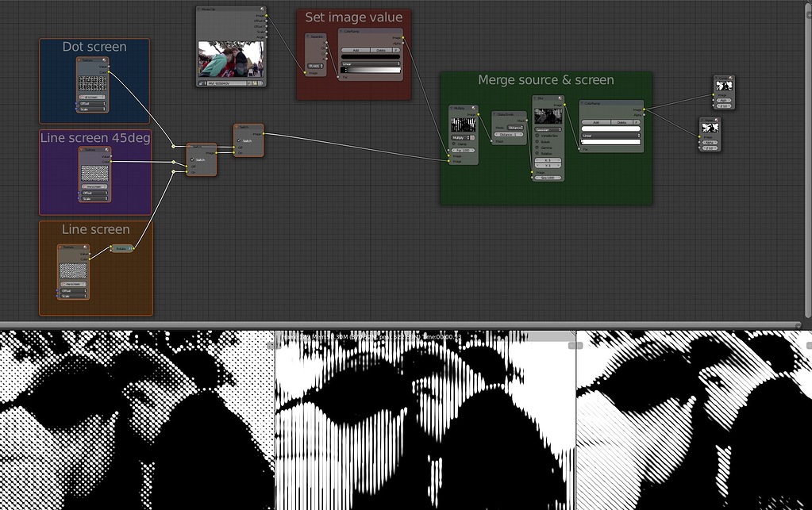Click the movie clip browse icon in MovieClip node

click(202, 82)
